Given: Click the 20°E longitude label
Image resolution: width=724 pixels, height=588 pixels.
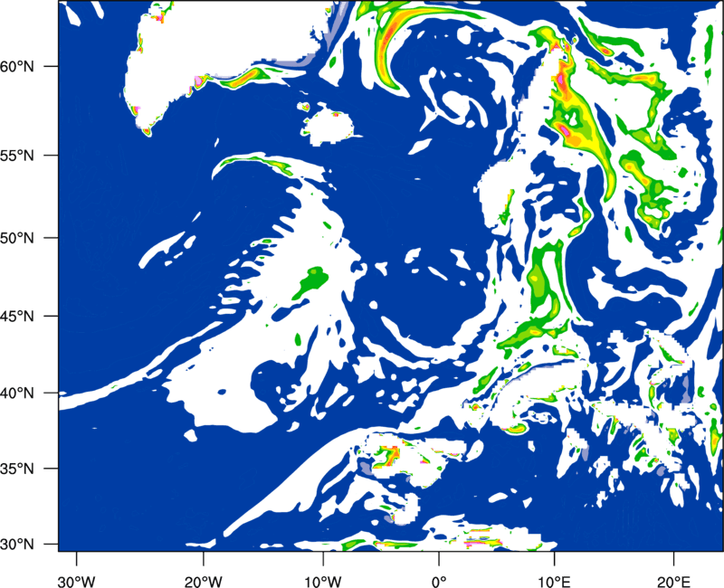Looking at the screenshot, I should tap(673, 582).
